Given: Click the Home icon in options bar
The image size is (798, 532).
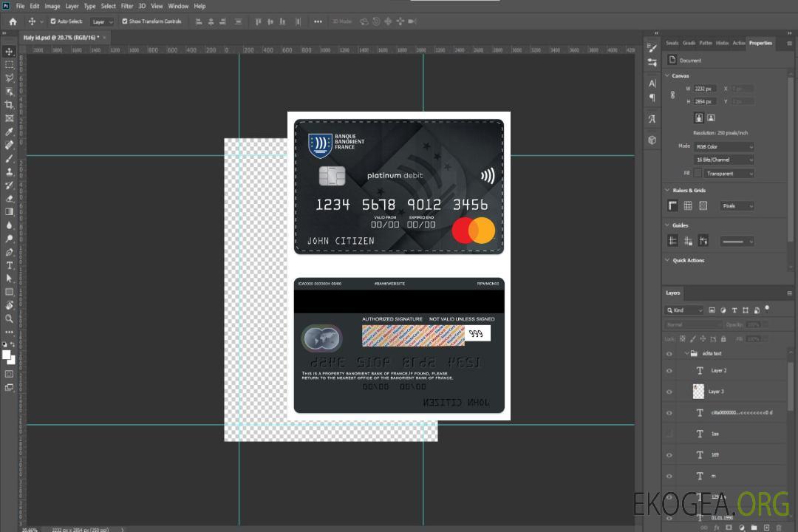Looking at the screenshot, I should point(13,21).
